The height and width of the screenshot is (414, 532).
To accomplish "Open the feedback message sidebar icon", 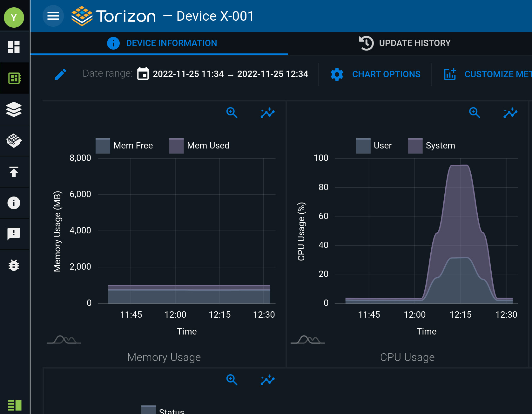I will pyautogui.click(x=14, y=234).
